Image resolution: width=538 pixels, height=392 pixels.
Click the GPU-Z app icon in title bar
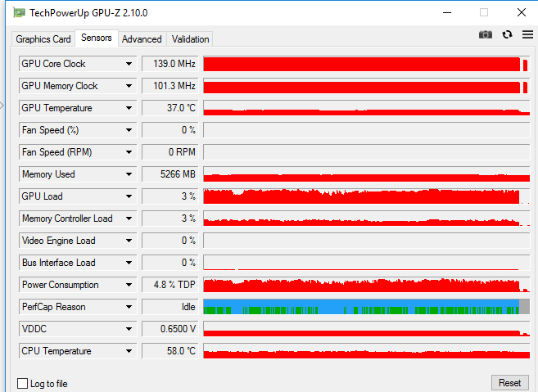coord(19,13)
